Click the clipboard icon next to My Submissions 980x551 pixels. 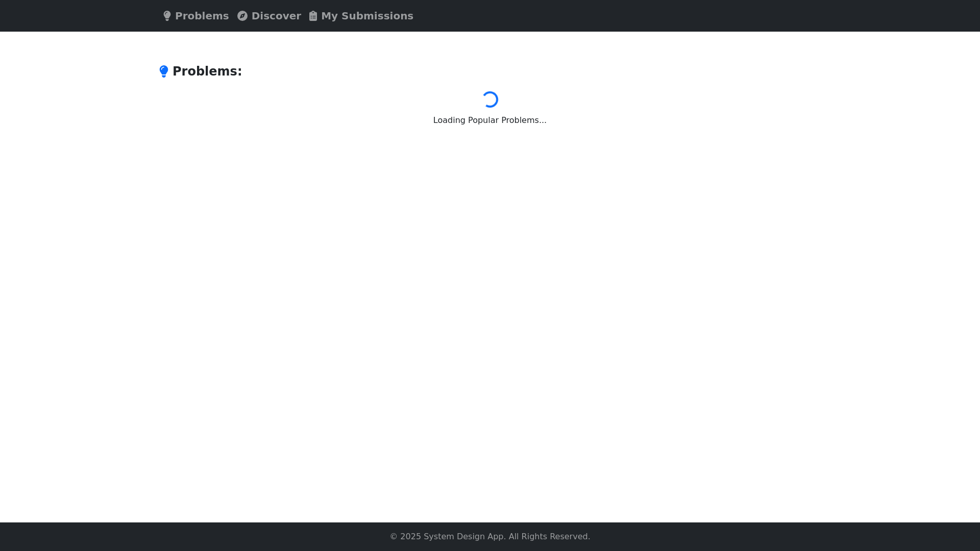[313, 16]
